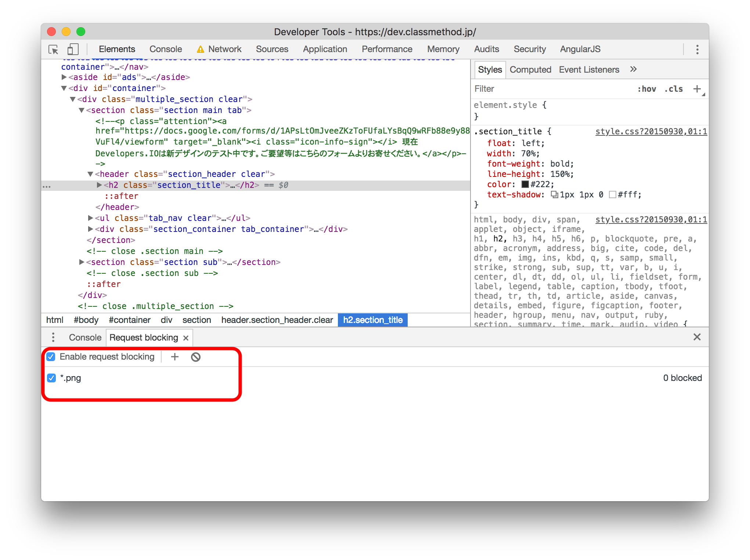Click the 0 blocked count text
750x560 pixels.
682,378
